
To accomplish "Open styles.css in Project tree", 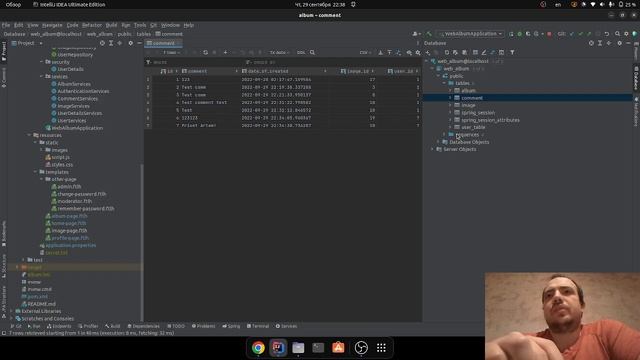I will click(62, 164).
